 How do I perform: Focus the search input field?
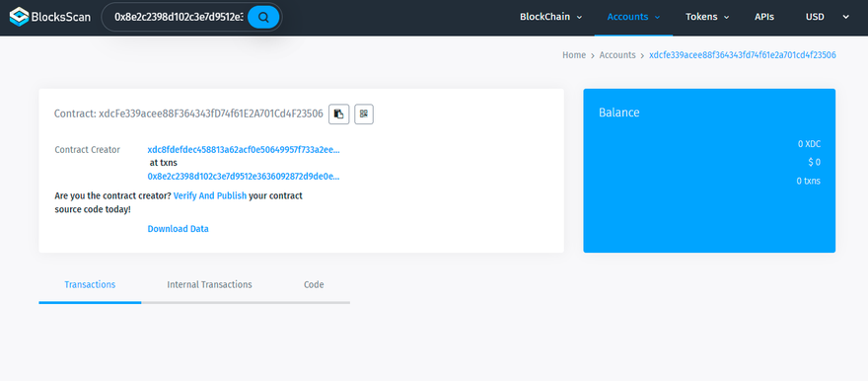[x=179, y=17]
